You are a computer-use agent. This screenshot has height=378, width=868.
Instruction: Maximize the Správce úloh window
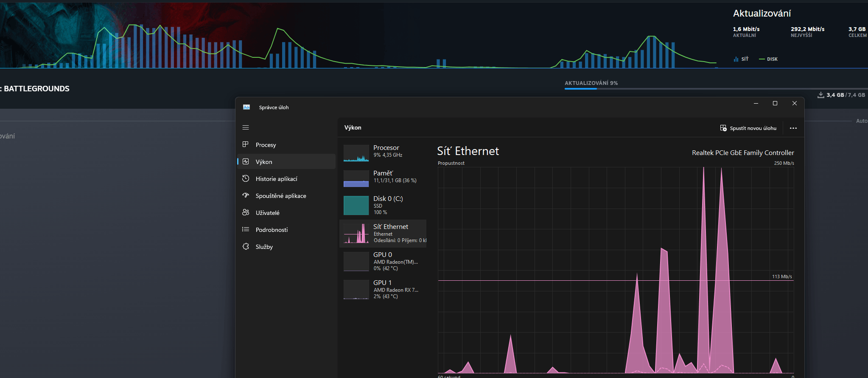775,103
